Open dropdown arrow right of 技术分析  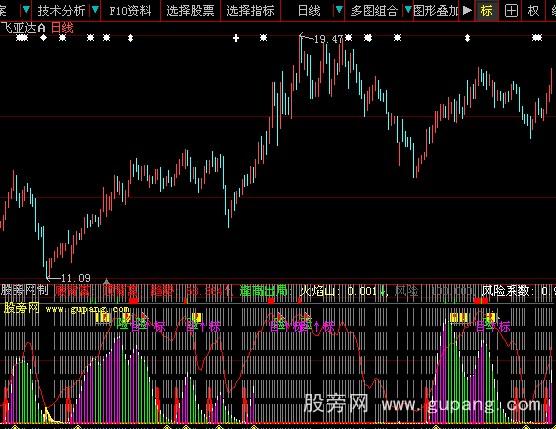(x=95, y=10)
